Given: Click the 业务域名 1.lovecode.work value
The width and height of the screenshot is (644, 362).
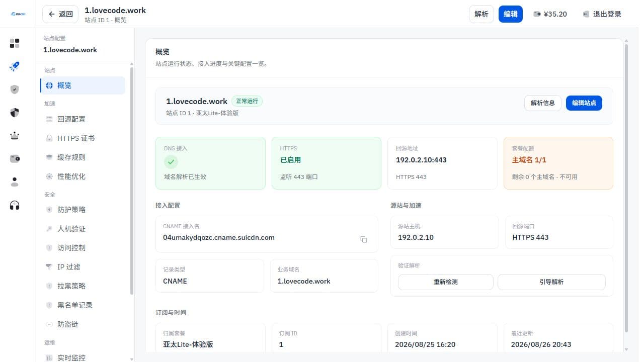Looking at the screenshot, I should click(304, 281).
